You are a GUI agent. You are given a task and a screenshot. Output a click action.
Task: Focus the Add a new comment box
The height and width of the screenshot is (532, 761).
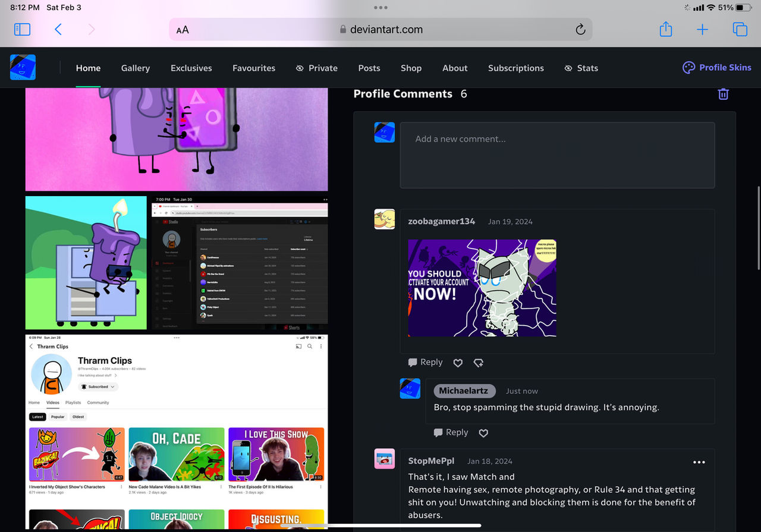[557, 155]
